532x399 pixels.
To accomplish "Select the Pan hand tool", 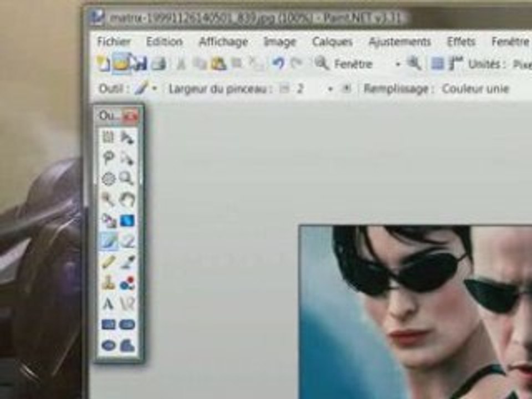I will click(127, 199).
